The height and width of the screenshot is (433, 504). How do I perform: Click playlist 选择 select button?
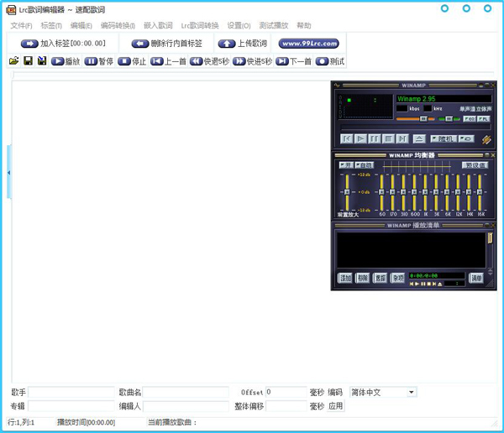click(381, 278)
